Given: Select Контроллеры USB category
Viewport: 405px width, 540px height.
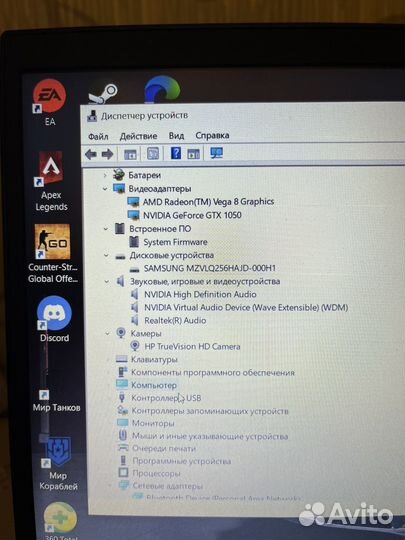Looking at the screenshot, I should click(166, 398).
